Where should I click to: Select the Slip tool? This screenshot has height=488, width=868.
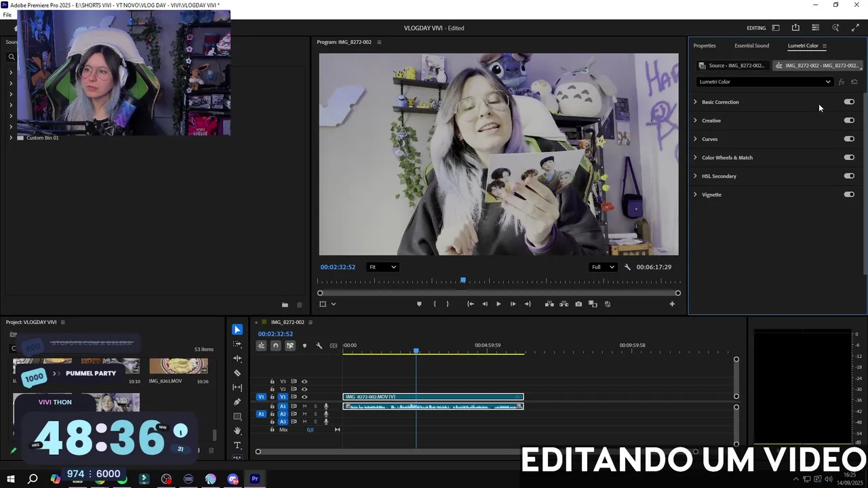pos(237,387)
